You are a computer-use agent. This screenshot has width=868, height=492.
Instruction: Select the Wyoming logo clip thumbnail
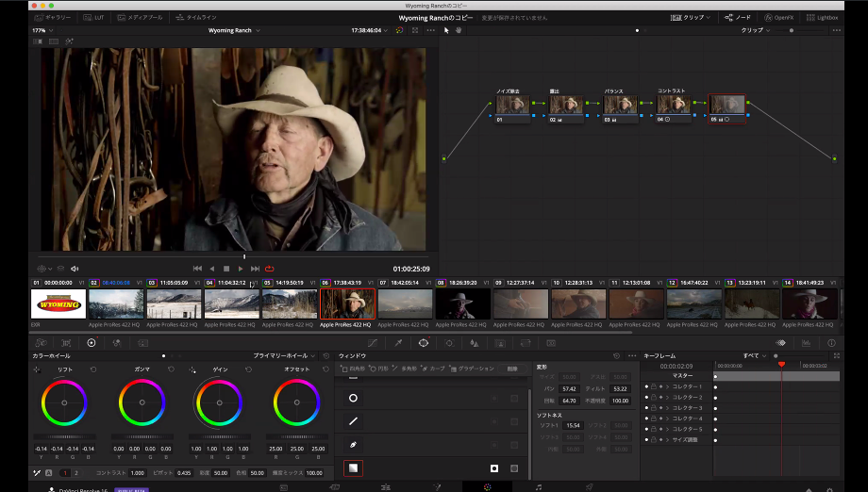(x=58, y=303)
